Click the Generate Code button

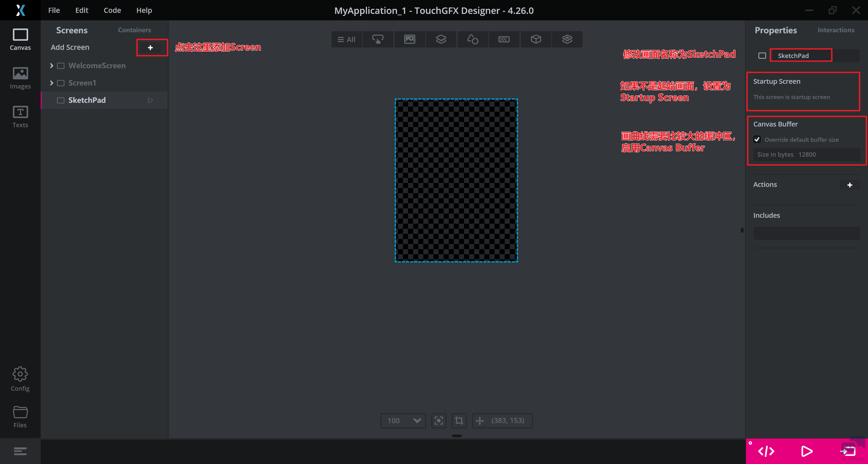(x=766, y=451)
